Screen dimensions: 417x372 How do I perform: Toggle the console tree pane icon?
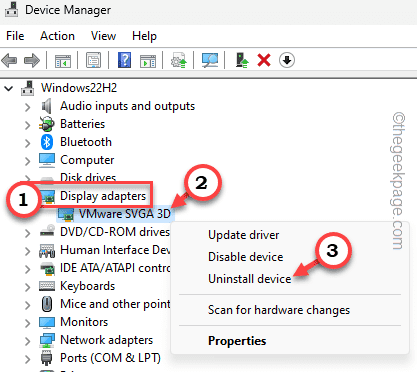[63, 61]
